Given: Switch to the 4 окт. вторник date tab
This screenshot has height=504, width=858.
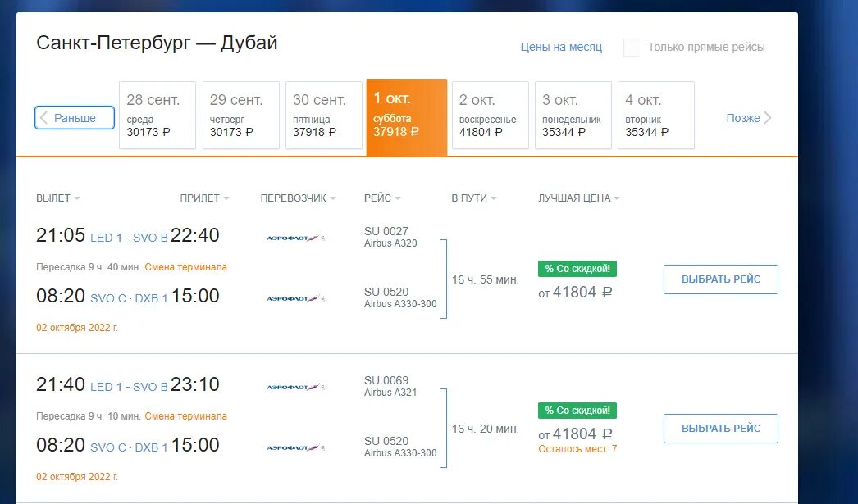Looking at the screenshot, I should click(656, 115).
